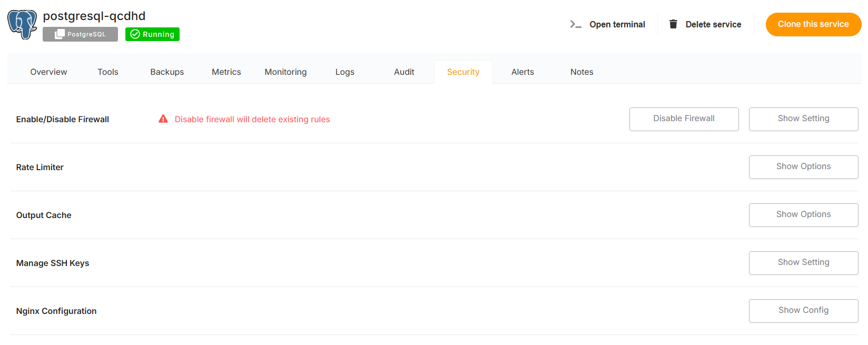The image size is (868, 345).
Task: Switch to the Overview tab
Action: [x=48, y=72]
